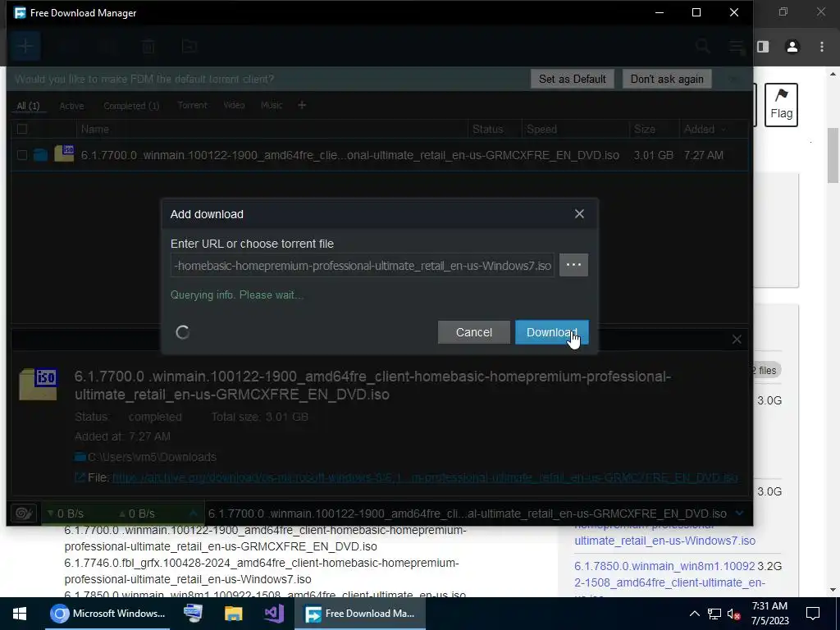Close the Add download dialog
840x630 pixels.
coord(579,214)
